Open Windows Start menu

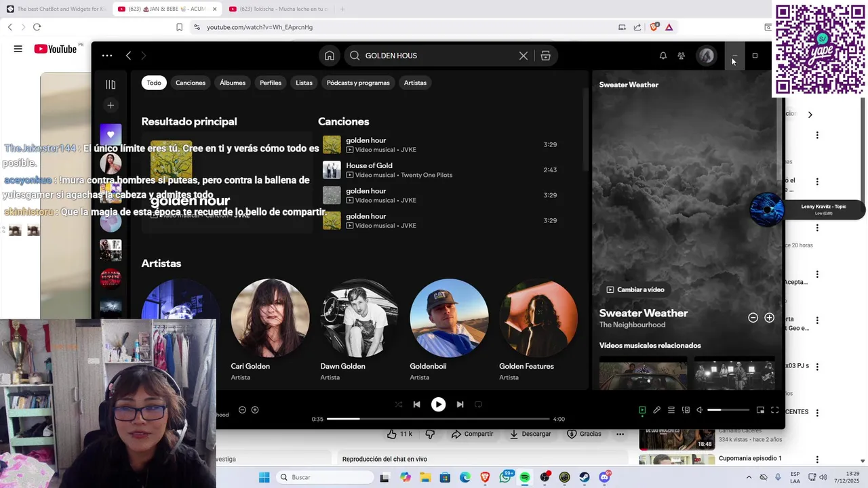[x=264, y=477]
